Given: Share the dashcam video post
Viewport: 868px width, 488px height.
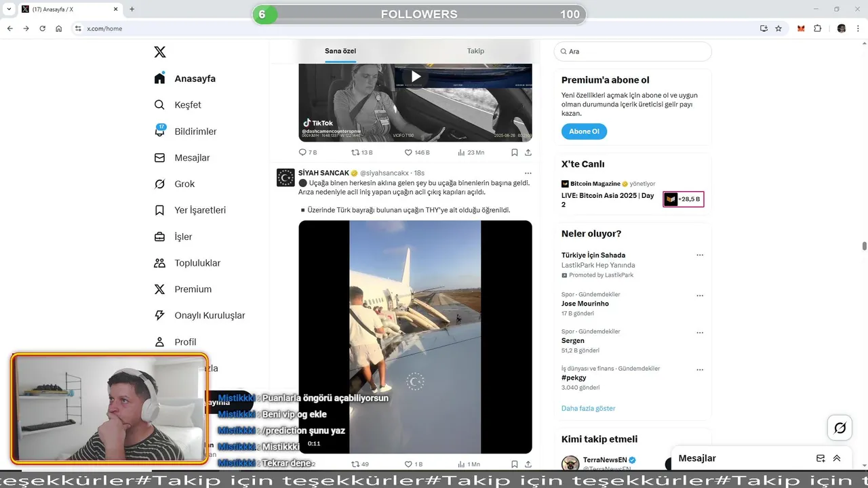Looking at the screenshot, I should (528, 152).
